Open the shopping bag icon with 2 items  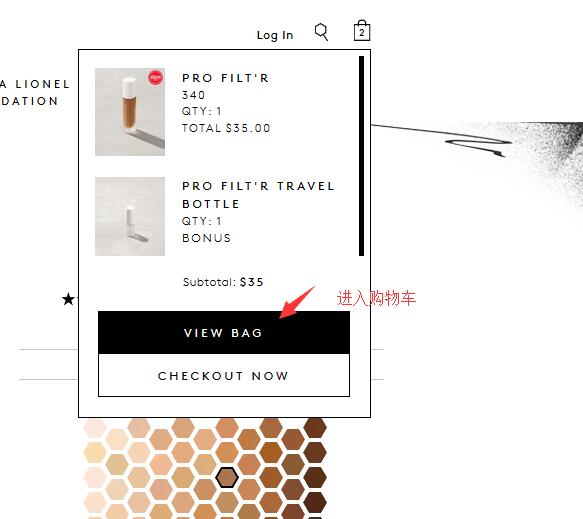point(362,30)
